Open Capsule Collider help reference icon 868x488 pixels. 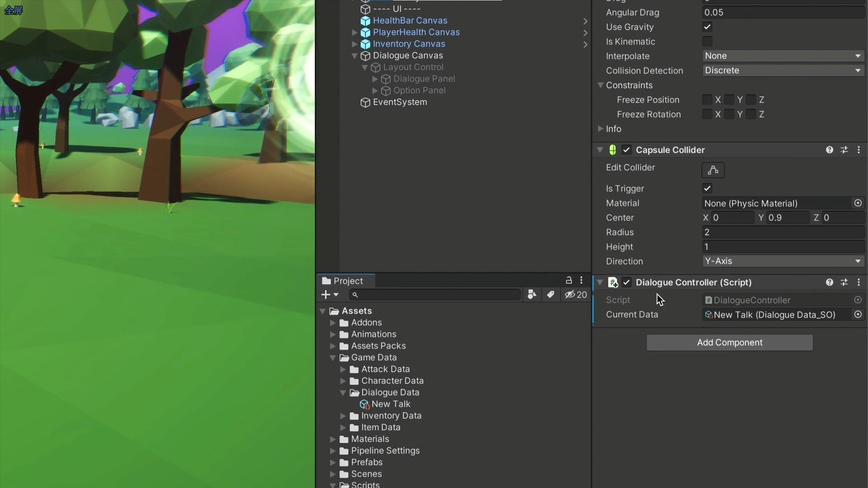829,150
